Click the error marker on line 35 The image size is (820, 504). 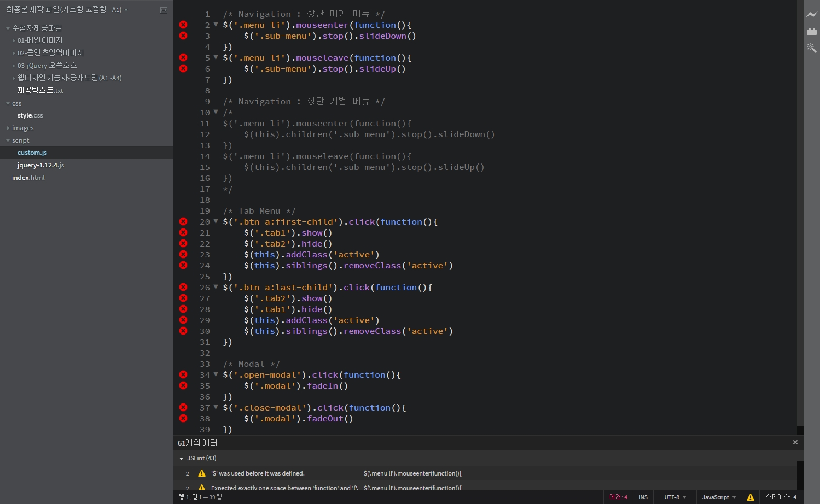pos(183,385)
